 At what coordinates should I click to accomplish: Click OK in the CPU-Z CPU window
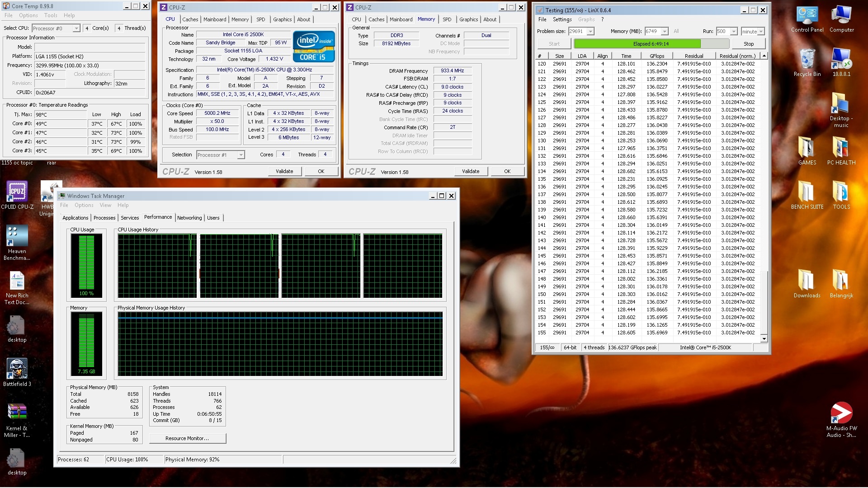[x=321, y=171]
